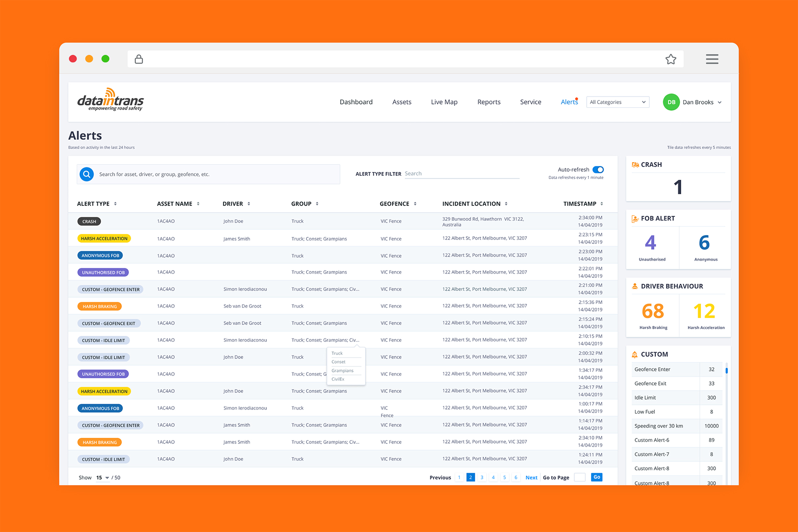This screenshot has width=798, height=532.
Task: Sort by Alert Type column arrows
Action: tap(115, 204)
